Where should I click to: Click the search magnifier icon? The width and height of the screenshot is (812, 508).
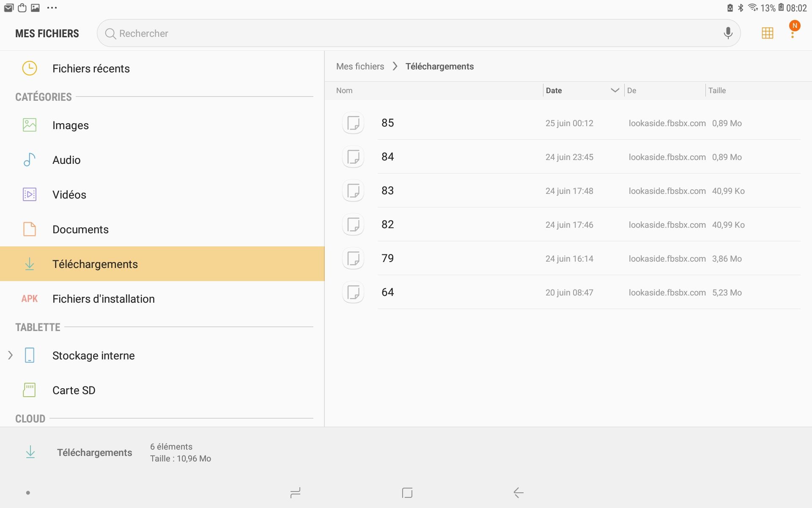110,33
